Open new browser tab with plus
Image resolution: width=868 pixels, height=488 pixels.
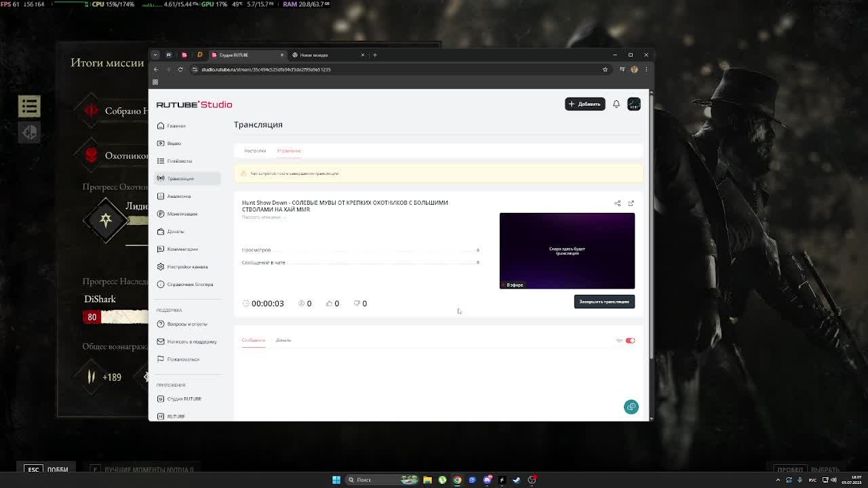(x=375, y=55)
